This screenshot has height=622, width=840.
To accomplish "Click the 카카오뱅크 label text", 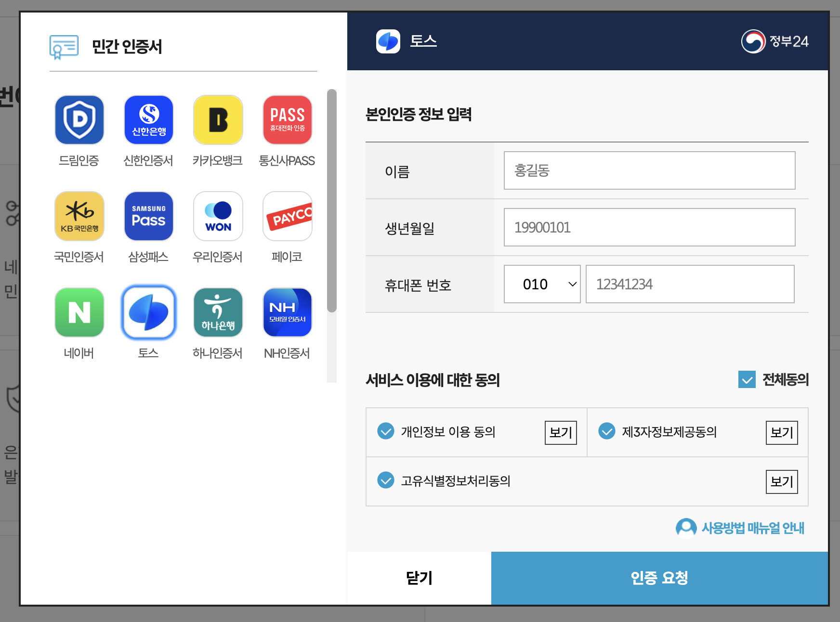I will 218,160.
